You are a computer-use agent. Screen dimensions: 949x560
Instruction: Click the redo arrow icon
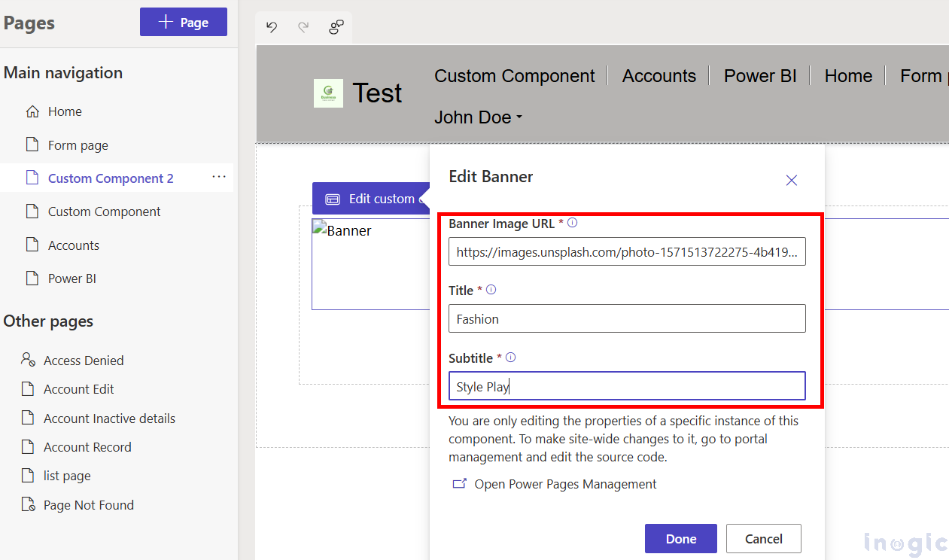point(303,27)
